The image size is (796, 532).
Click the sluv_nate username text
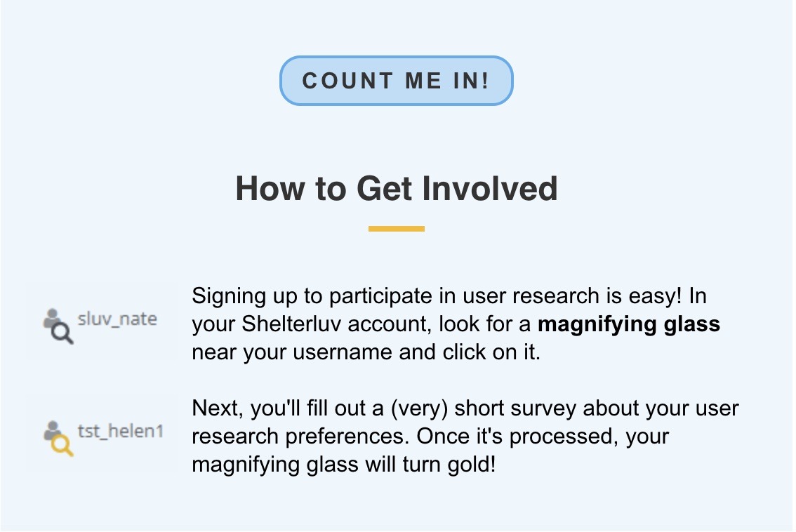[117, 319]
